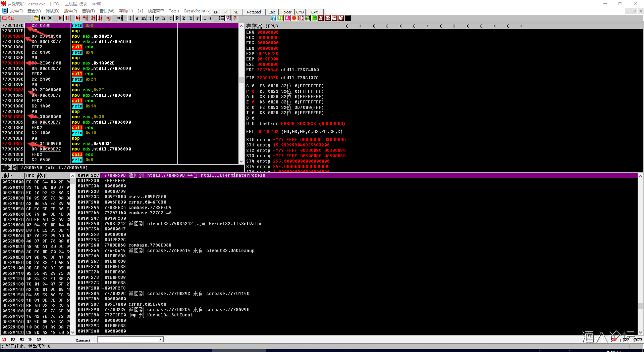Switch to memory dump M1
The width and height of the screenshot is (644, 352).
(x=4, y=340)
